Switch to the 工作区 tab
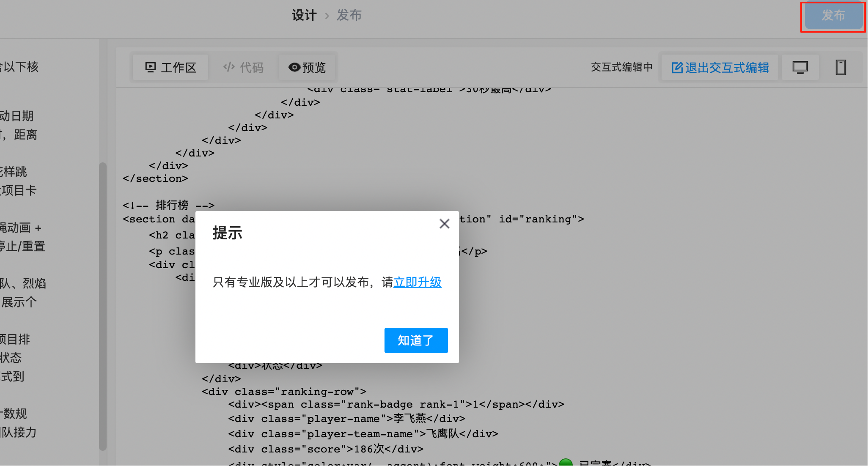The width and height of the screenshot is (868, 466). click(x=170, y=67)
